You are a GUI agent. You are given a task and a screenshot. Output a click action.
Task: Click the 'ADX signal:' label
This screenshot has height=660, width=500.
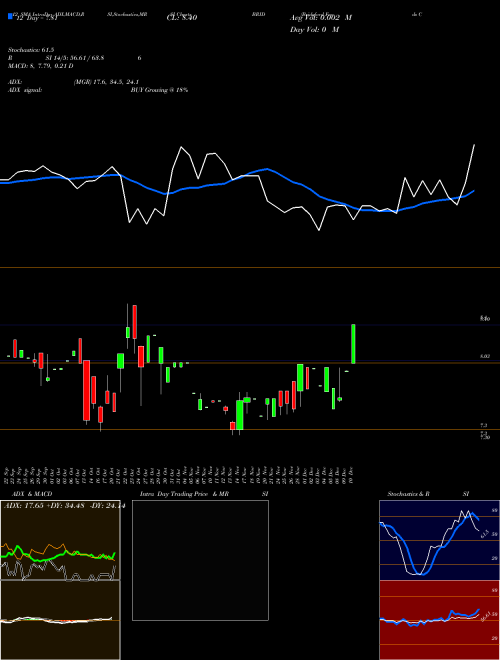[x=25, y=90]
